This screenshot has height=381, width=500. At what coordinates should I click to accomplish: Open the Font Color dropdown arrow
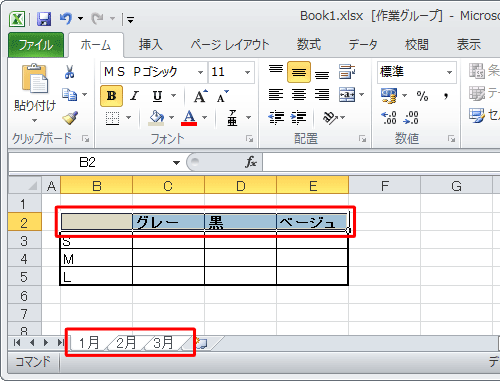pos(204,117)
